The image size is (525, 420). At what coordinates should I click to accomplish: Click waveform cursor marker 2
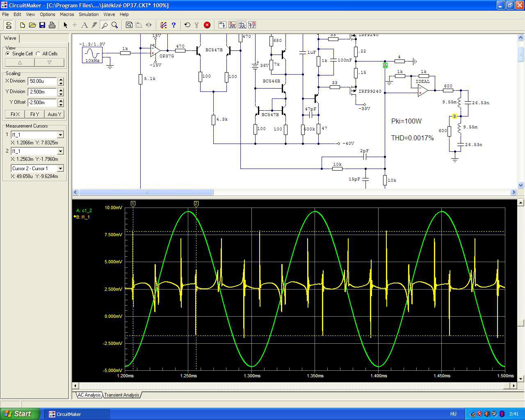point(196,204)
